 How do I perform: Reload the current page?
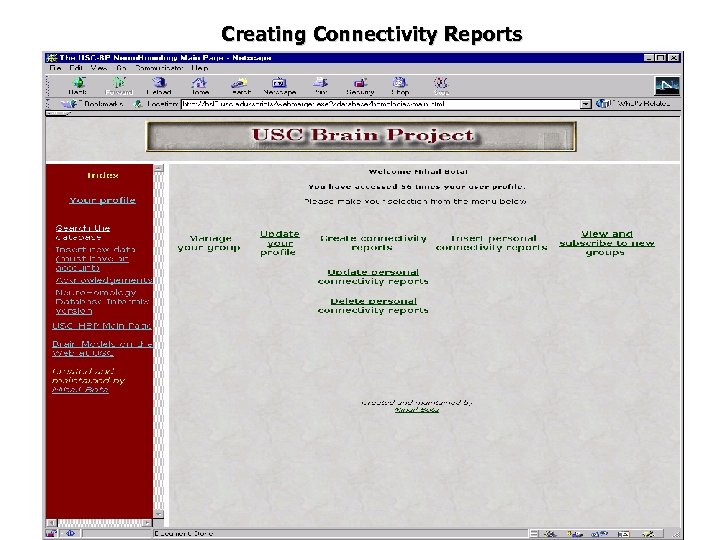click(159, 86)
